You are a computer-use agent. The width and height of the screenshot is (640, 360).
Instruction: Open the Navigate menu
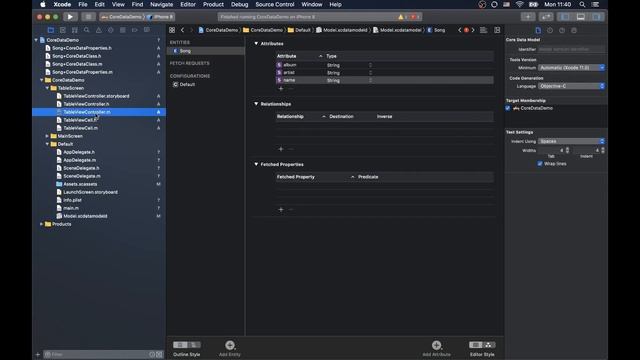tap(162, 4)
